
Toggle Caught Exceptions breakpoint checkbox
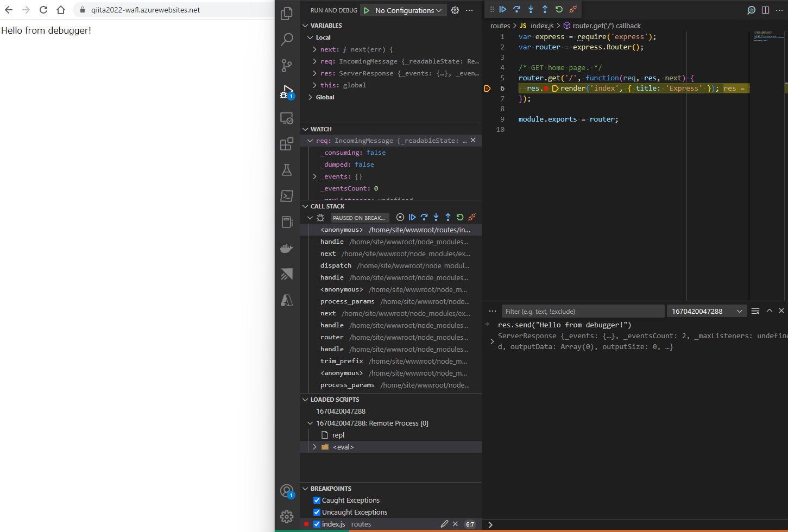(317, 500)
